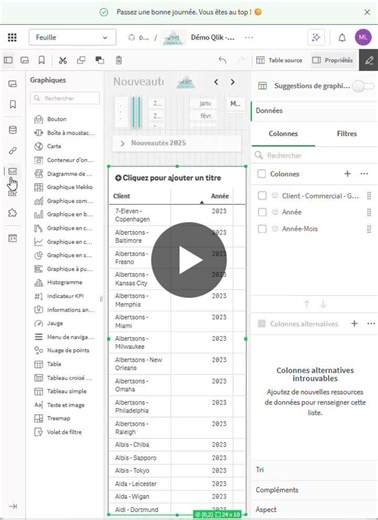
Task: Open Colonnes more options ellipsis
Action: coord(364,173)
